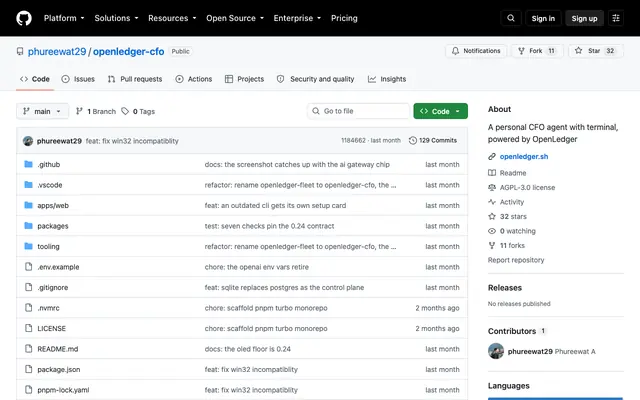Click the LICENSE file icon
The height and width of the screenshot is (400, 640).
pyautogui.click(x=28, y=328)
